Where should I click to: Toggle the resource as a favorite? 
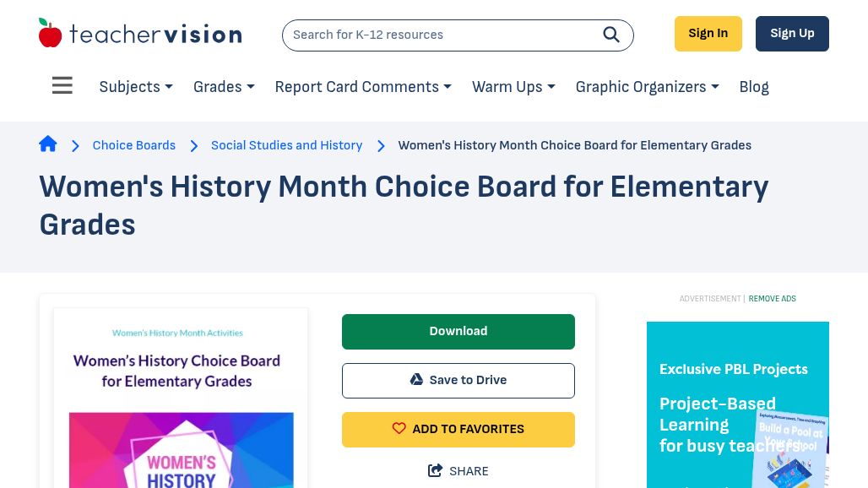tap(458, 429)
